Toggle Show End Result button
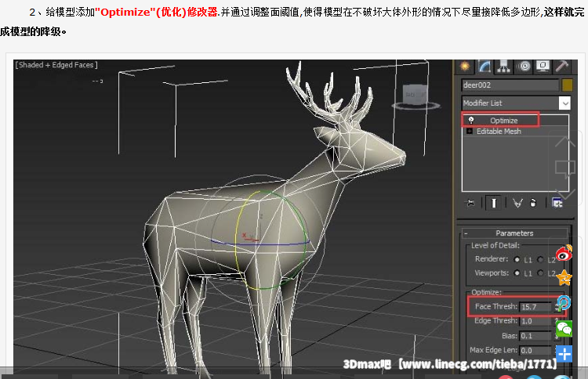 (x=493, y=203)
